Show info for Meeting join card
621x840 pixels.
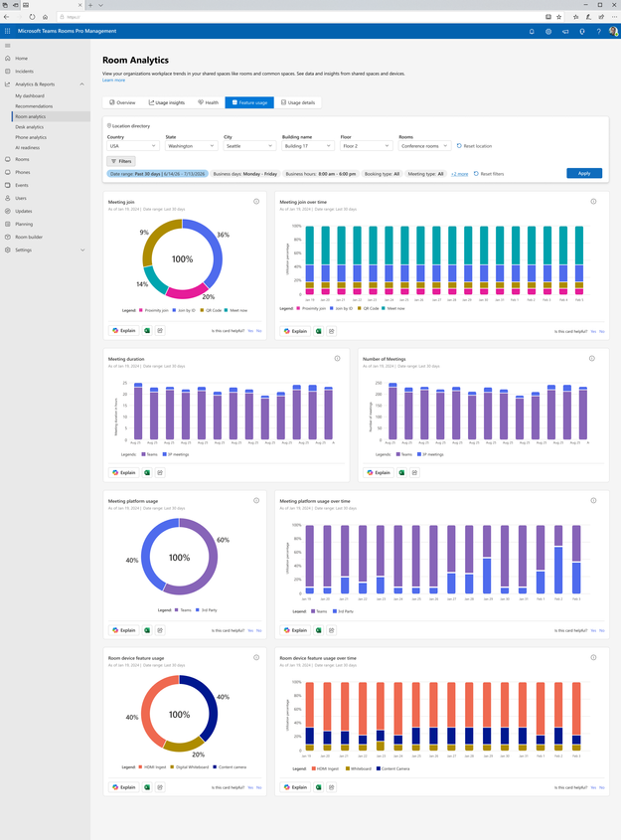(256, 202)
